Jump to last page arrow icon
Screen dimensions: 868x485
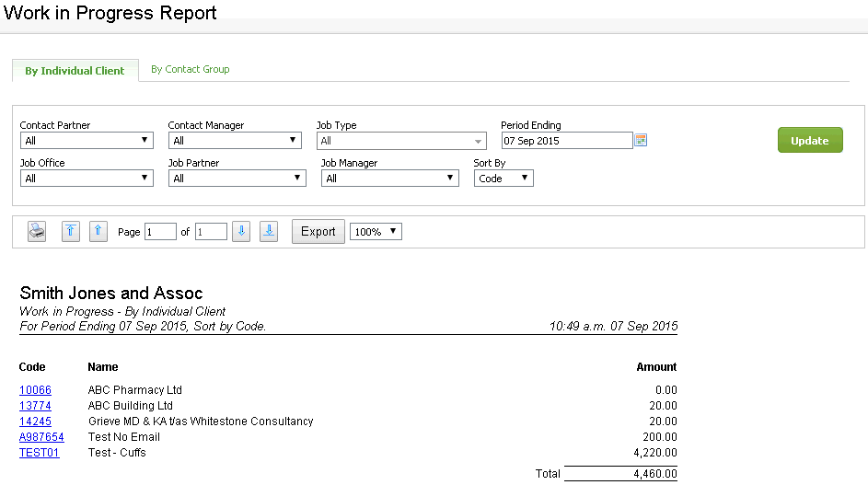(269, 231)
